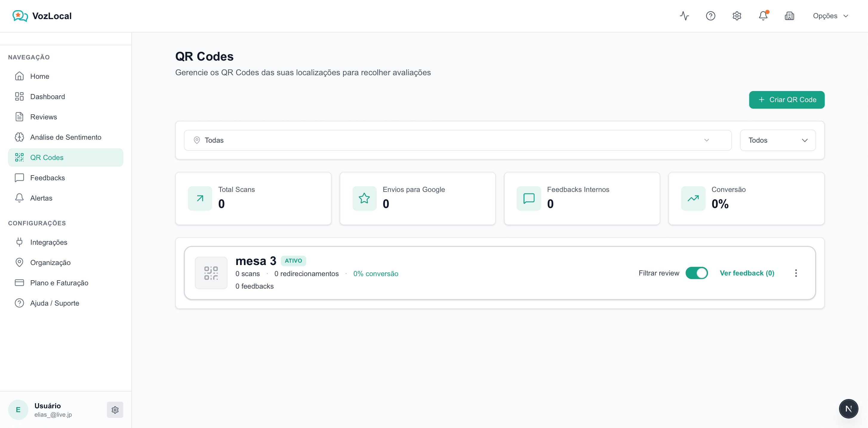Expand the Opções menu in header
This screenshot has width=868, height=428.
(x=830, y=16)
